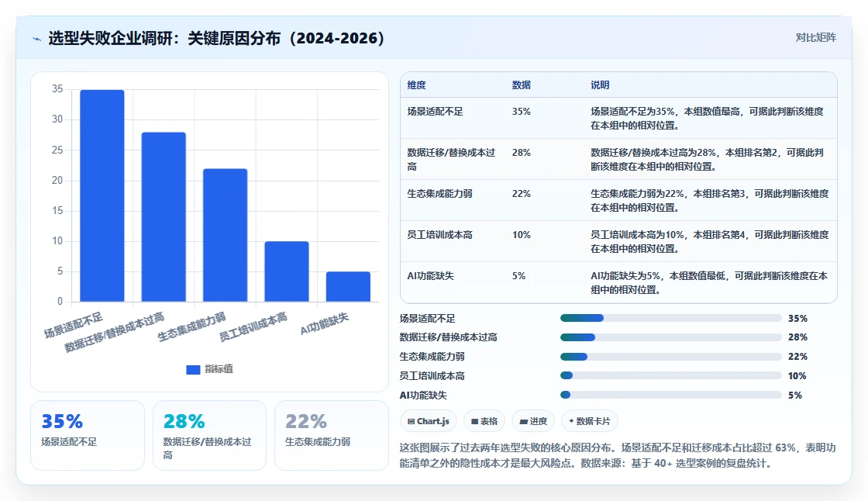Click the 数据 column header
Image resolution: width=868 pixels, height=501 pixels.
(x=522, y=85)
